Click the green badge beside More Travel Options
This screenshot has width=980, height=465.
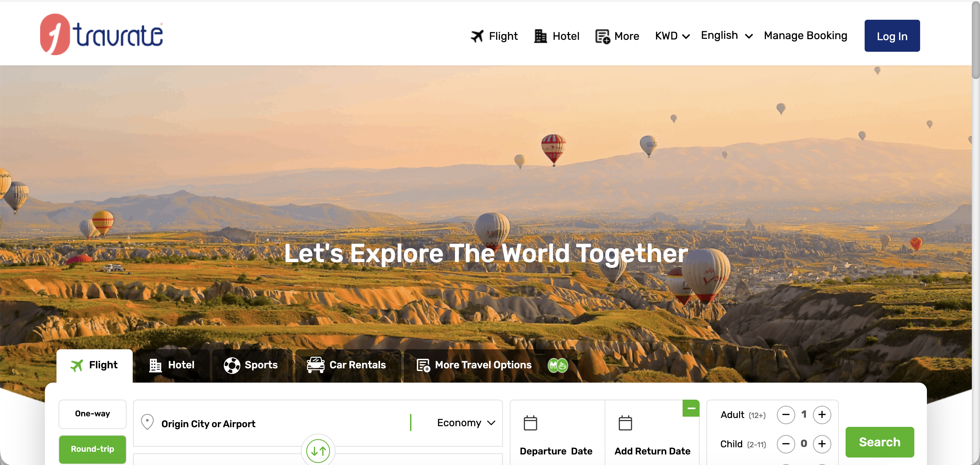(x=557, y=365)
